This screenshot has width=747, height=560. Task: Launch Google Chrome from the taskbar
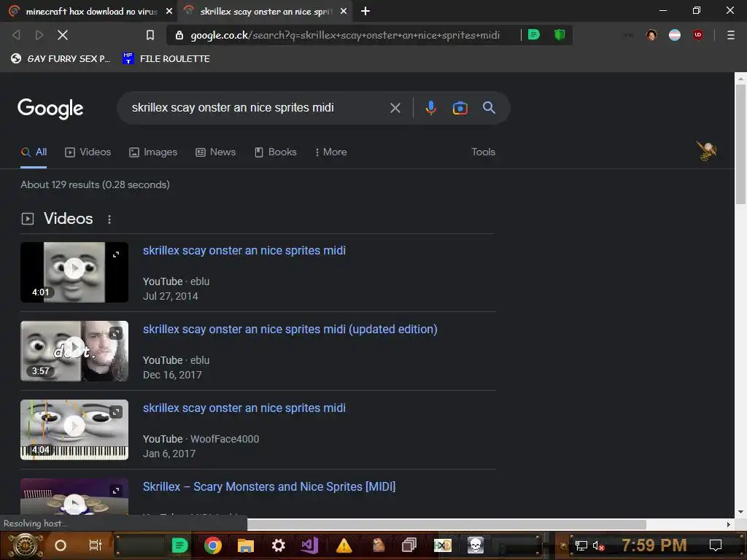point(213,545)
